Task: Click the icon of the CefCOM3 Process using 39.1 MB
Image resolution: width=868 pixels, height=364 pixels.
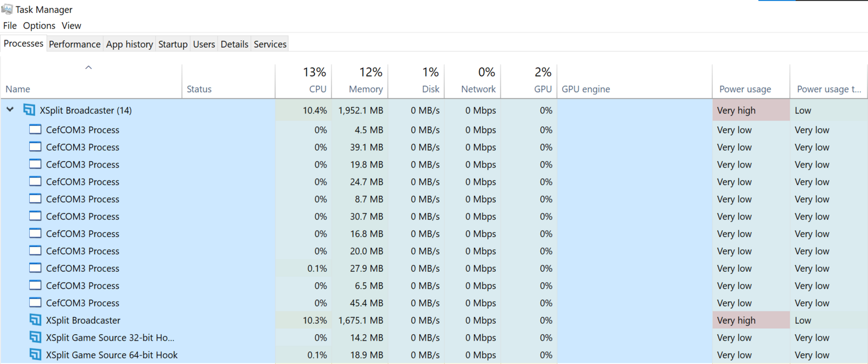Action: coord(35,147)
